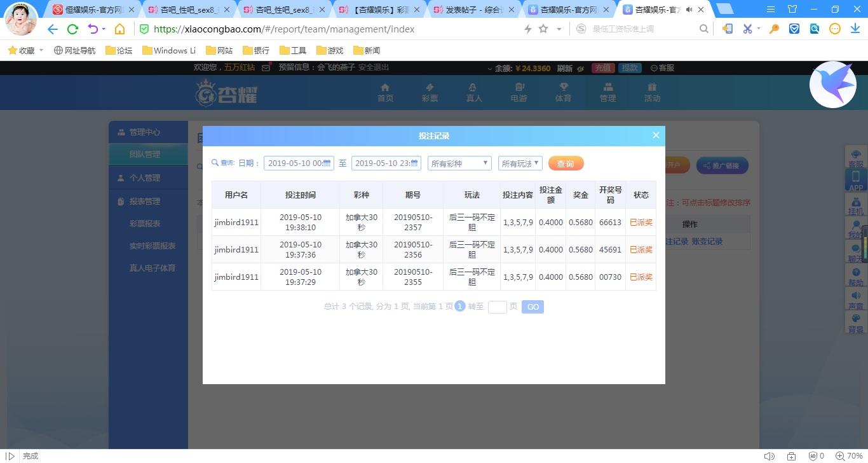Open the 所有彩种 lottery type dropdown
The height and width of the screenshot is (463, 868).
(459, 163)
